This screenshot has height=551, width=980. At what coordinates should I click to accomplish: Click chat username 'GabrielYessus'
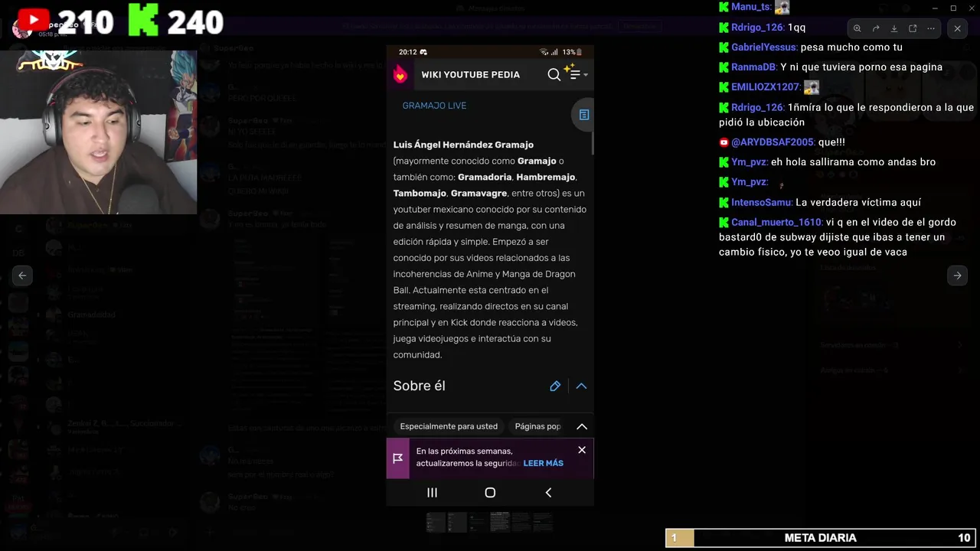click(763, 47)
